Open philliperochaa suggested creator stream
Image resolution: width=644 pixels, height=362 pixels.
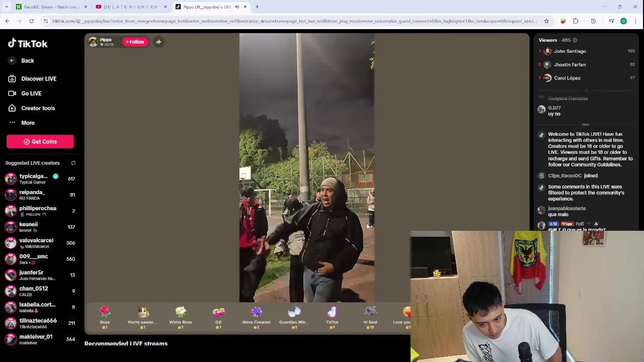[40, 211]
